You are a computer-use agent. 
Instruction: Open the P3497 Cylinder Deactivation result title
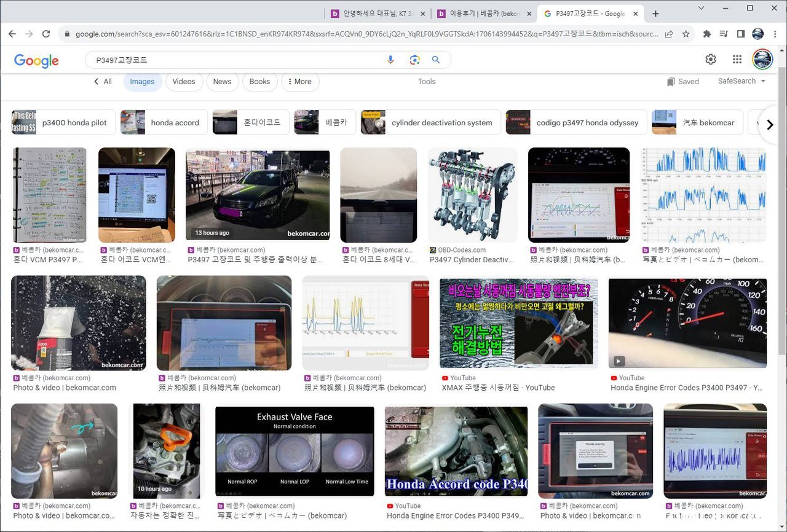[471, 260]
